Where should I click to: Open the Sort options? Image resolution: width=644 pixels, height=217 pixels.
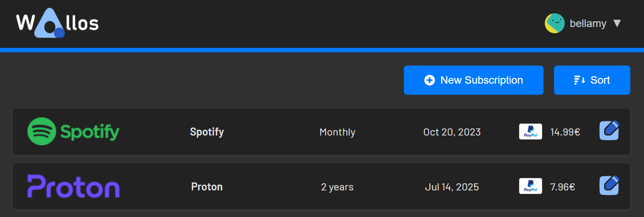click(x=592, y=80)
